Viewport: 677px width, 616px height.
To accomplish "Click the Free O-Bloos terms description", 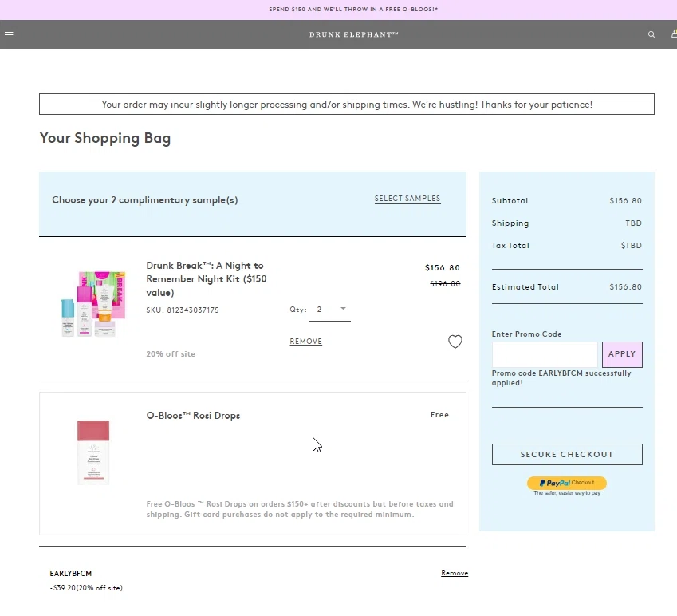I will coord(300,509).
